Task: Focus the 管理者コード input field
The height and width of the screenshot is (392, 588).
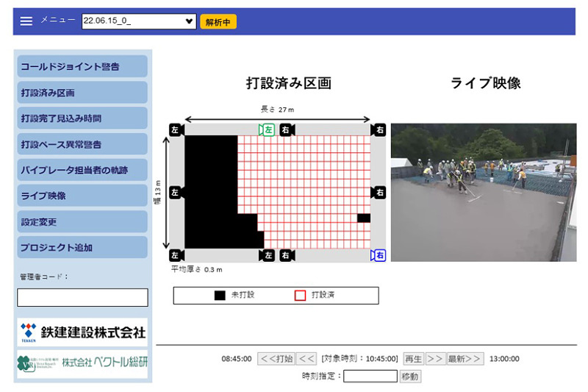Action: click(82, 297)
